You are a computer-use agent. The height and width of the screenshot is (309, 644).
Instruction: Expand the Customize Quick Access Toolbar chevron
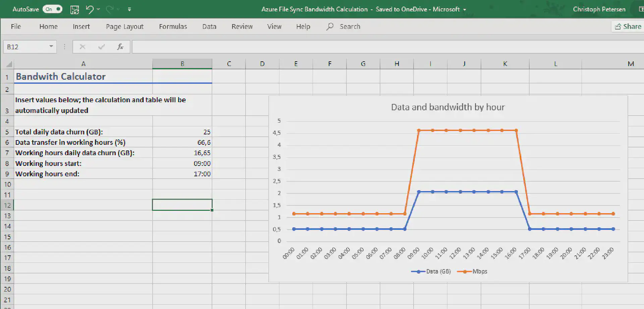(x=129, y=9)
